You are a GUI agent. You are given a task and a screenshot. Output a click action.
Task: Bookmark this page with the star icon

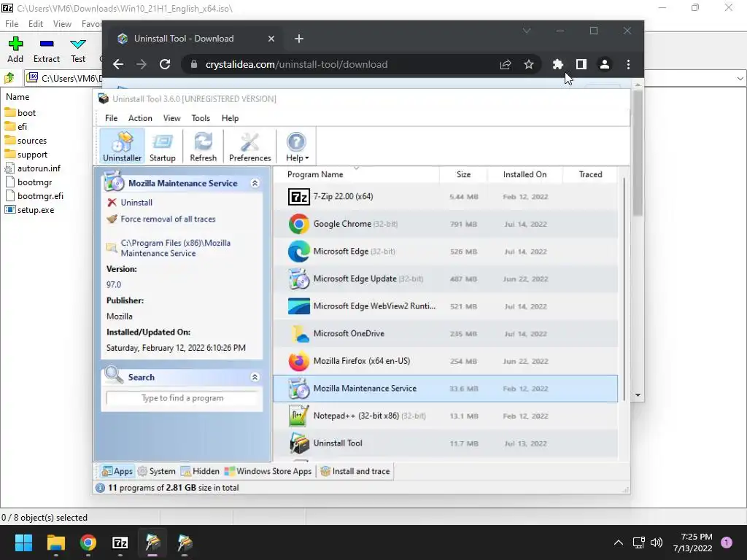coord(529,64)
